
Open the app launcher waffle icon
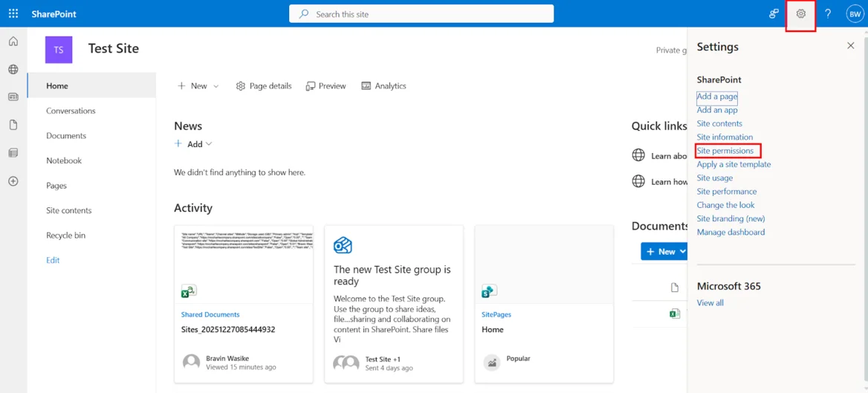13,14
